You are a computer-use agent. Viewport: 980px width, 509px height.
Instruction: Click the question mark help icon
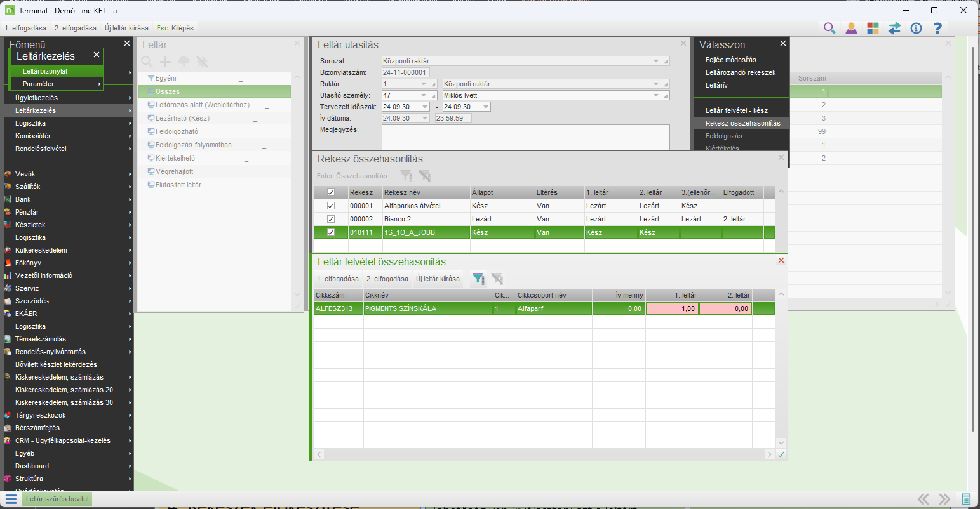coord(937,28)
